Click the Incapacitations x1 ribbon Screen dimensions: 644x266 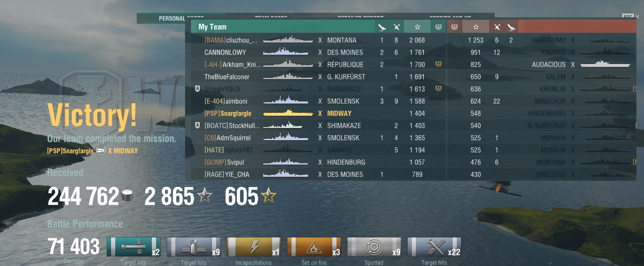(x=254, y=247)
